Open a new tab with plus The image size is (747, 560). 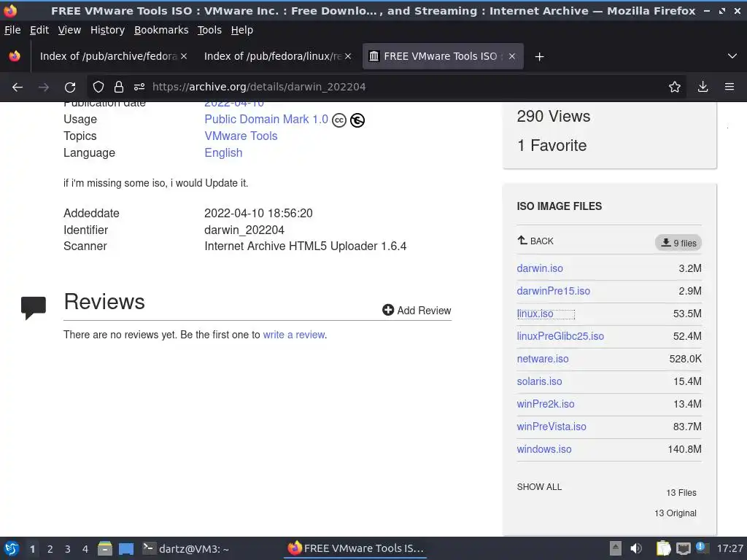tap(539, 57)
